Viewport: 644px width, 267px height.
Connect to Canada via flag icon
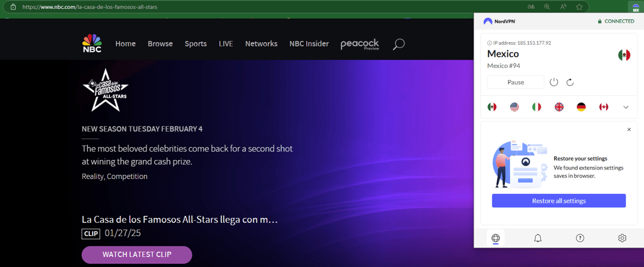pyautogui.click(x=603, y=107)
